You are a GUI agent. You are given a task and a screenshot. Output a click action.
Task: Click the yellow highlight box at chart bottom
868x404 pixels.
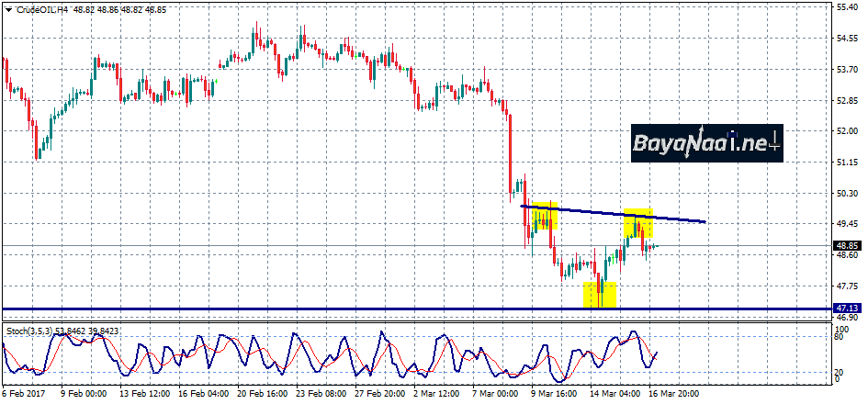point(600,295)
